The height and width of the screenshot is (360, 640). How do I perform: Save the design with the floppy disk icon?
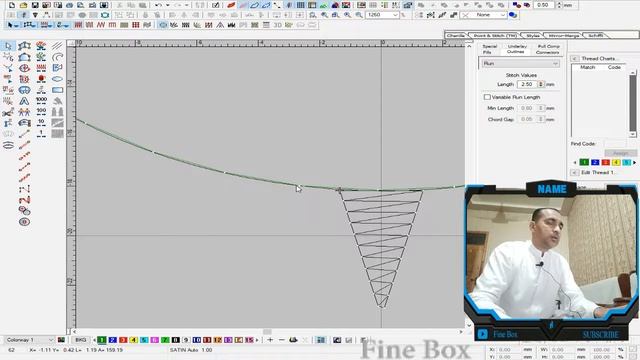tap(35, 5)
